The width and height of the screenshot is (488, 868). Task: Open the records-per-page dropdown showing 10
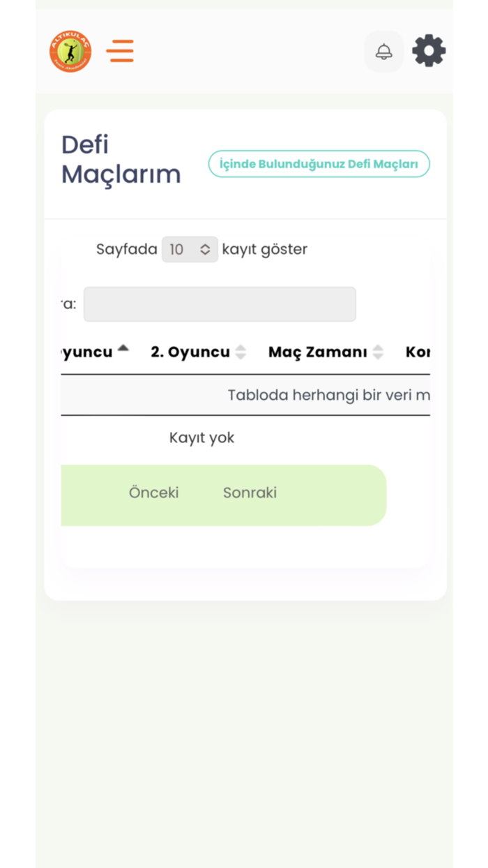pyautogui.click(x=190, y=249)
